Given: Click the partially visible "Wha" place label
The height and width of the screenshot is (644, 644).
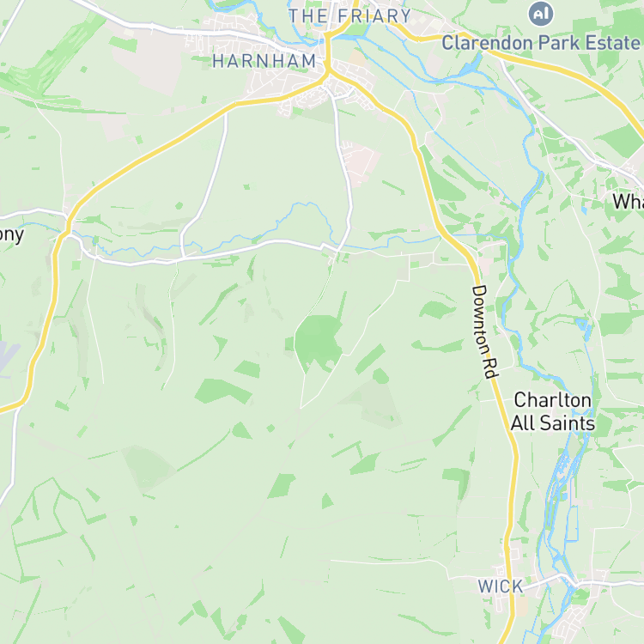Looking at the screenshot, I should click(628, 202).
